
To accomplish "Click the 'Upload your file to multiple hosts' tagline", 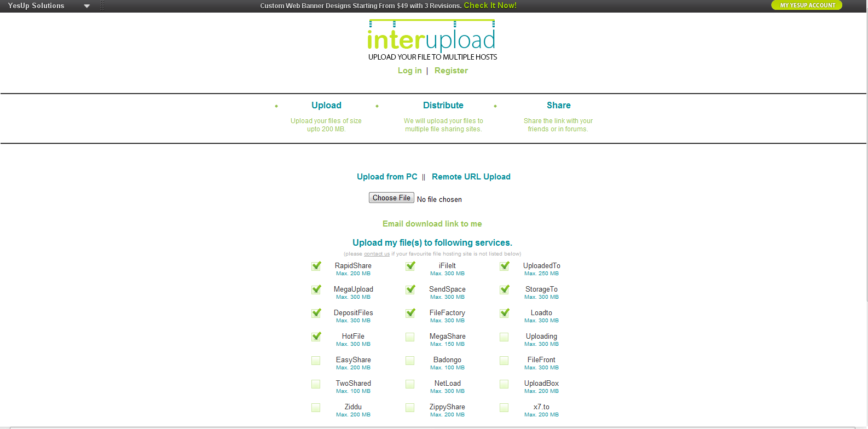I will point(432,57).
